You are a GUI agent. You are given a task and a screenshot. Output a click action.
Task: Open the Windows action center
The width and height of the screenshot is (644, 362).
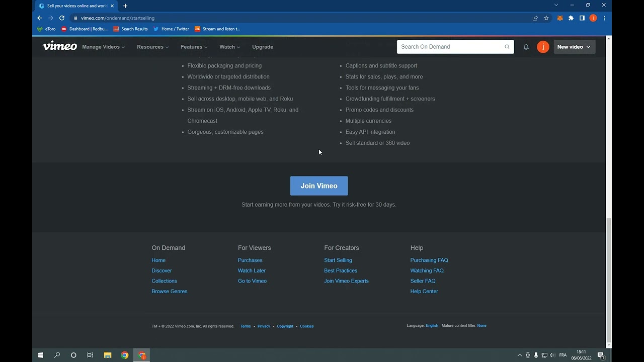pos(601,355)
